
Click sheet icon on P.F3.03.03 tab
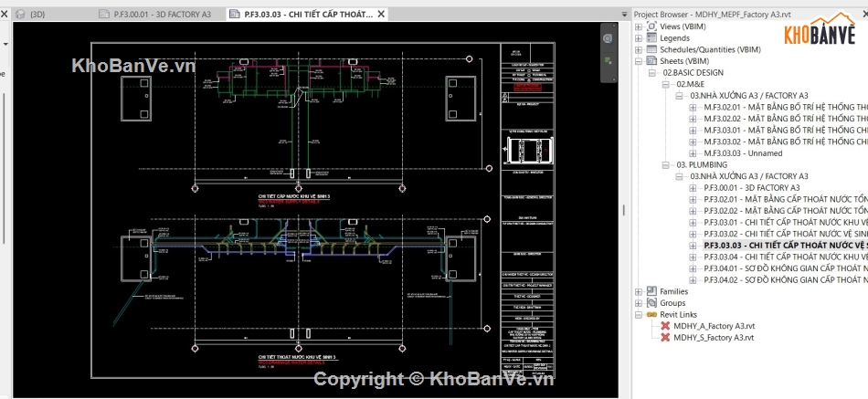[x=235, y=15]
